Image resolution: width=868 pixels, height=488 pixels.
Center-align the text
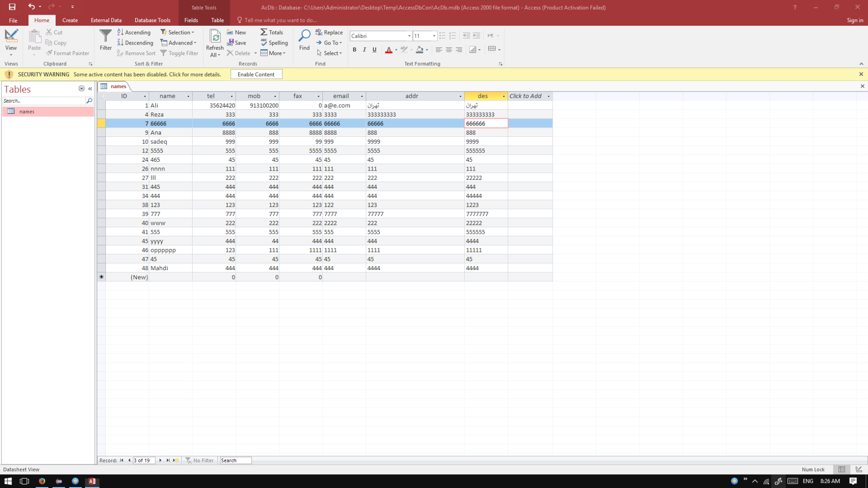[449, 50]
